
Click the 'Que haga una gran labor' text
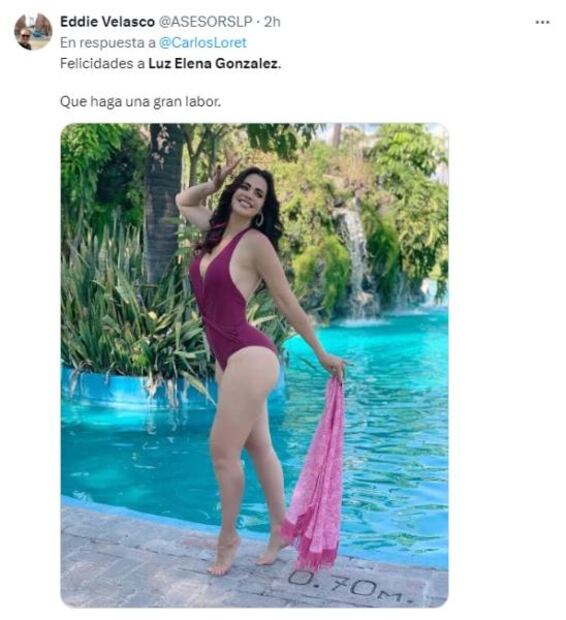(140, 102)
